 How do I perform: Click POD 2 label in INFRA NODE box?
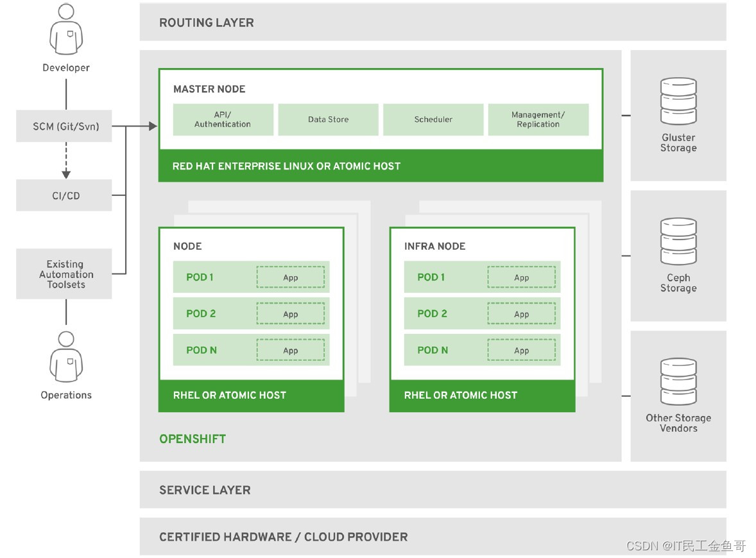pyautogui.click(x=432, y=313)
